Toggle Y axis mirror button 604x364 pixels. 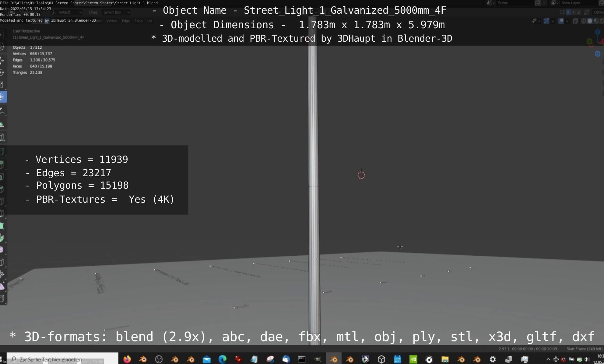click(x=574, y=12)
